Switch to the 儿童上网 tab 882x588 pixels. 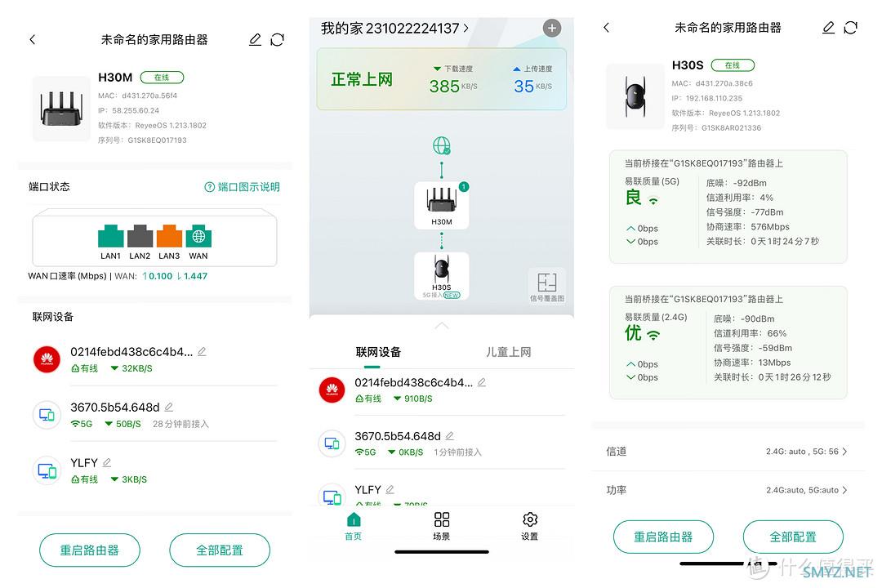(509, 352)
